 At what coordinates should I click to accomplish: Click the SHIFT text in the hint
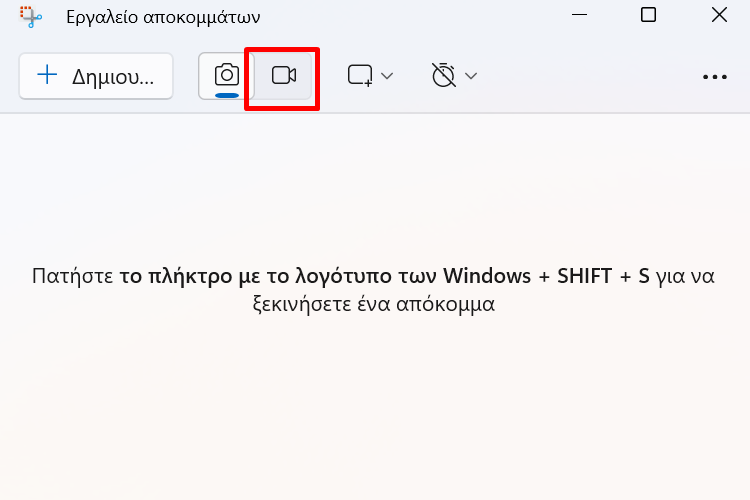tap(585, 276)
